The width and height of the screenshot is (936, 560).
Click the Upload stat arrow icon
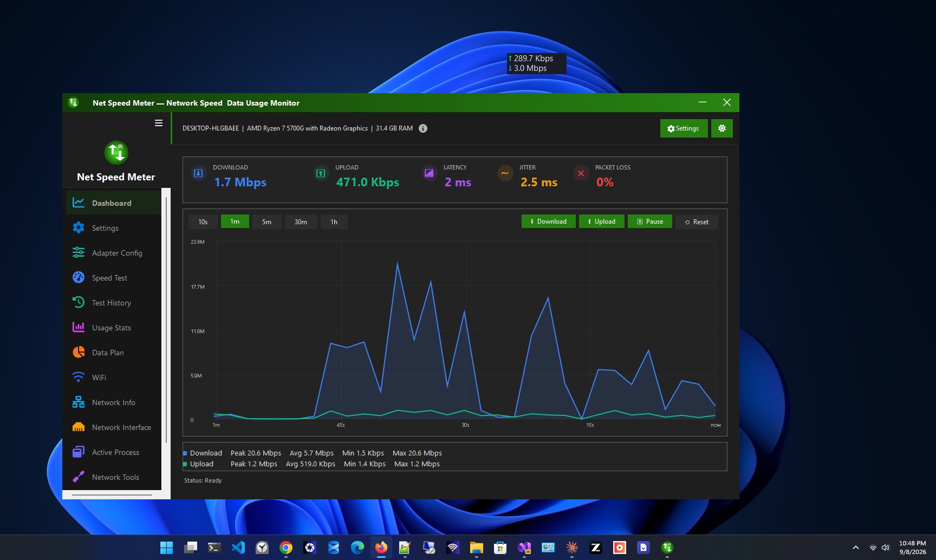(x=321, y=173)
